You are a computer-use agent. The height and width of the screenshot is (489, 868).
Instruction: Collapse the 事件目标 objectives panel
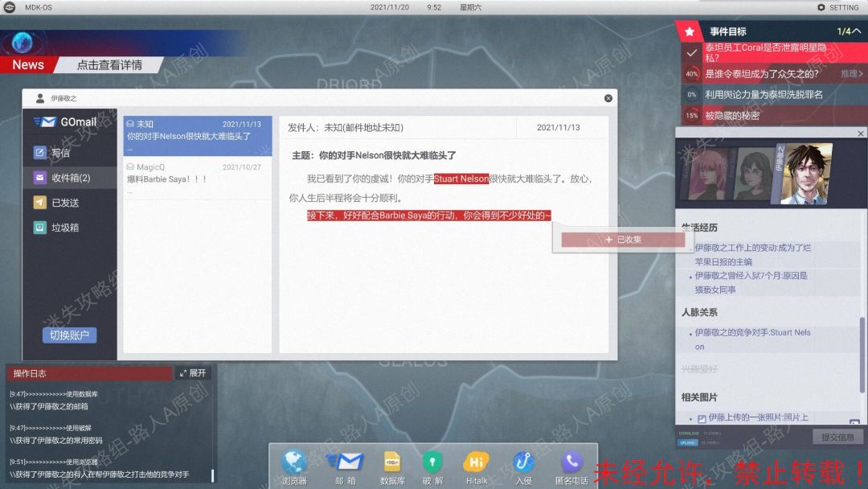pos(857,31)
